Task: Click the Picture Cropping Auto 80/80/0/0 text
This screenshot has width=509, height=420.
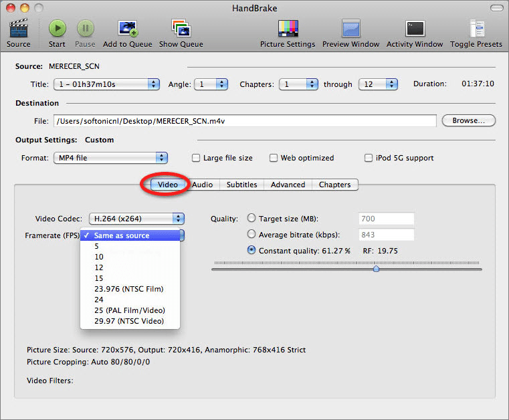Action: click(x=88, y=362)
